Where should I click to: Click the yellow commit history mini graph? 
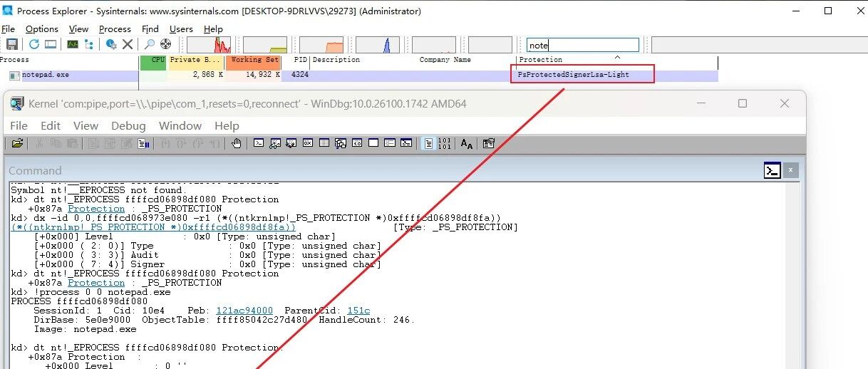pos(265,45)
